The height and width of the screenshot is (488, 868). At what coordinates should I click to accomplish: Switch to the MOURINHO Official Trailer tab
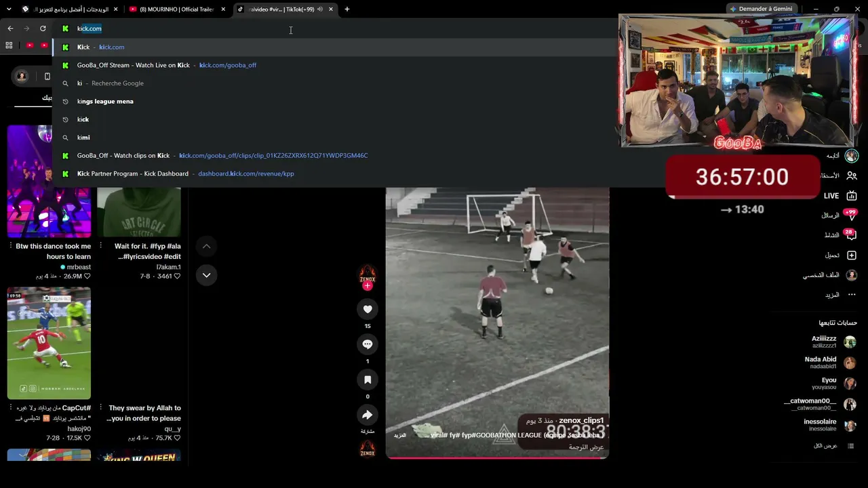click(176, 9)
